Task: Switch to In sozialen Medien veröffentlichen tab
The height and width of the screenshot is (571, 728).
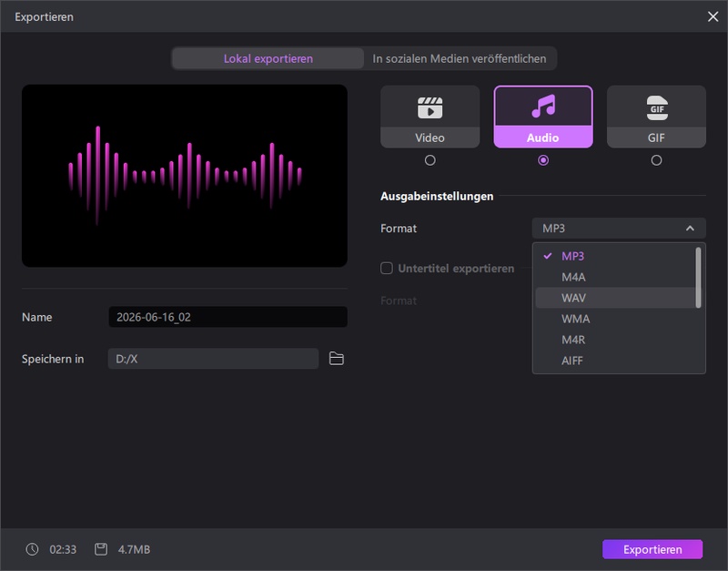Action: (x=460, y=58)
